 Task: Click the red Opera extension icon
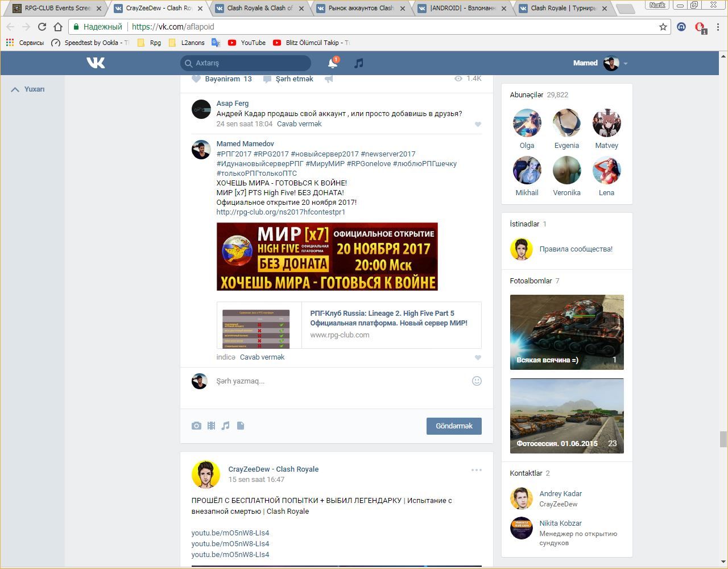[x=700, y=27]
